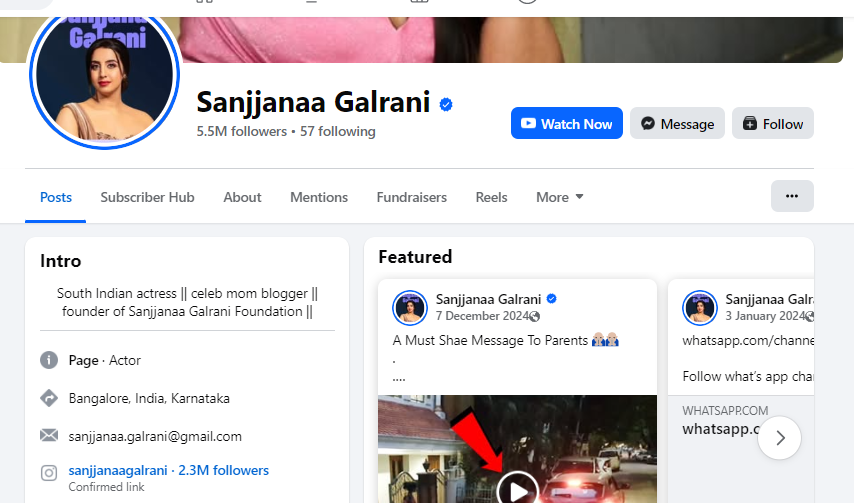Open the 7 December 2024 post date
The width and height of the screenshot is (854, 503).
click(483, 316)
